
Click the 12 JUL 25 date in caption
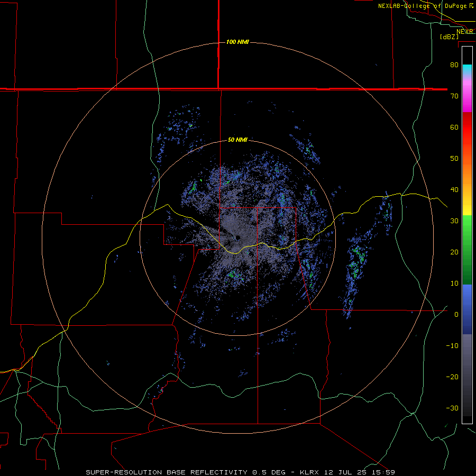(345, 472)
